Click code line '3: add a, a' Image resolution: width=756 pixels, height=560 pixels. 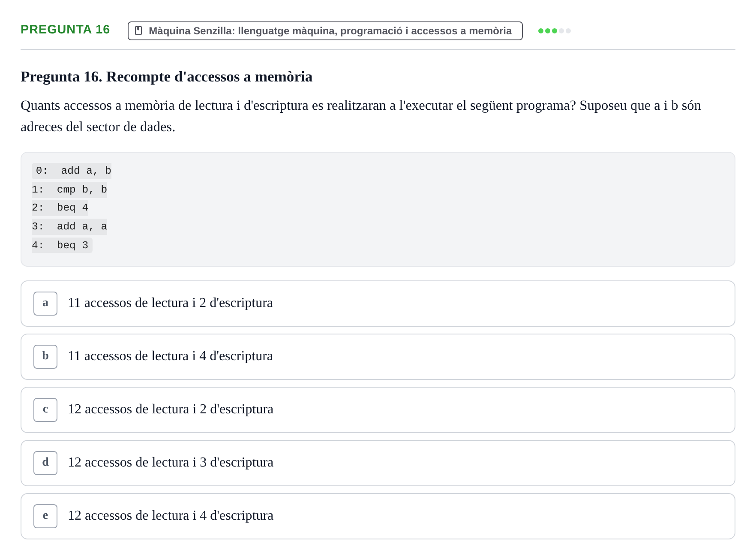click(69, 226)
